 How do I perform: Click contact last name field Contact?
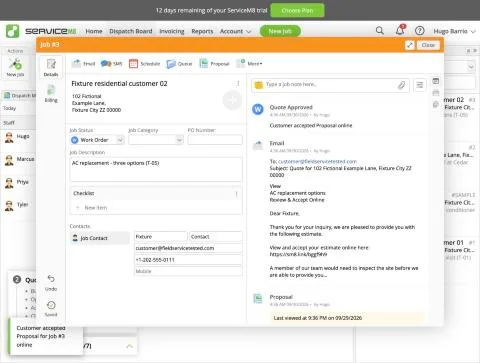216,236
